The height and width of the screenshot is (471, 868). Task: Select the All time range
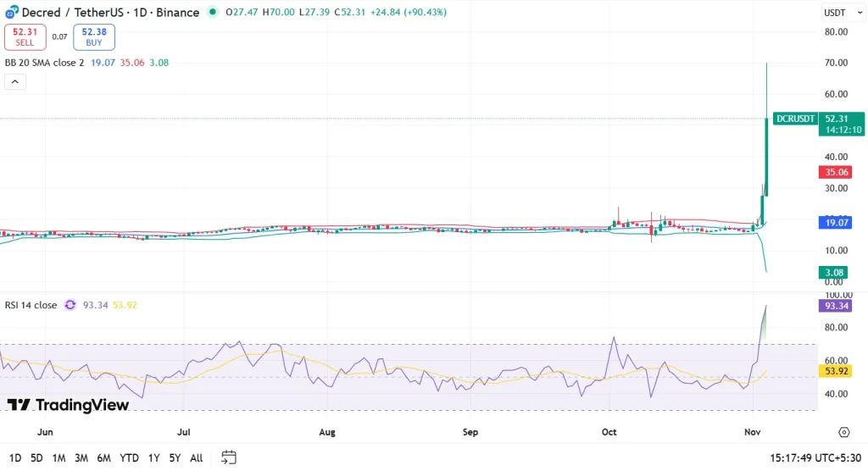[x=197, y=457]
